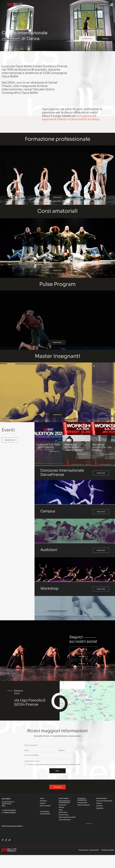Open the 'Orari e contatti' footer link
The image size is (115, 868).
tap(45, 806)
